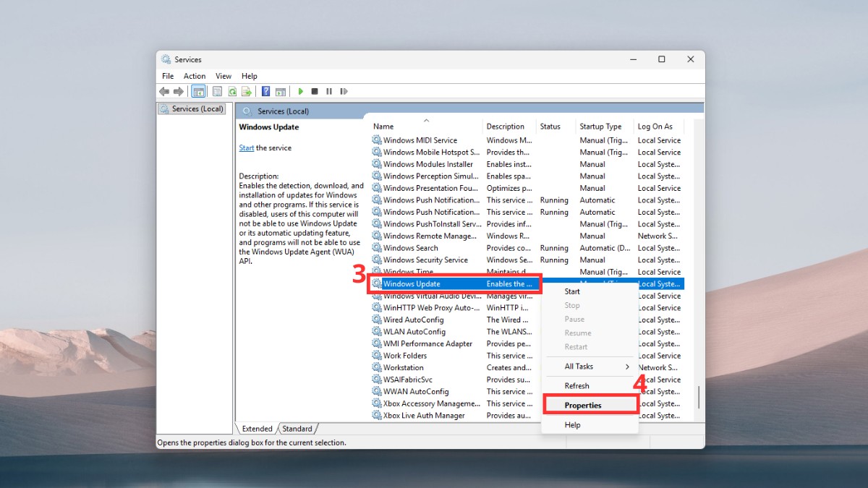Click Running status of Windows Search row

pos(554,248)
